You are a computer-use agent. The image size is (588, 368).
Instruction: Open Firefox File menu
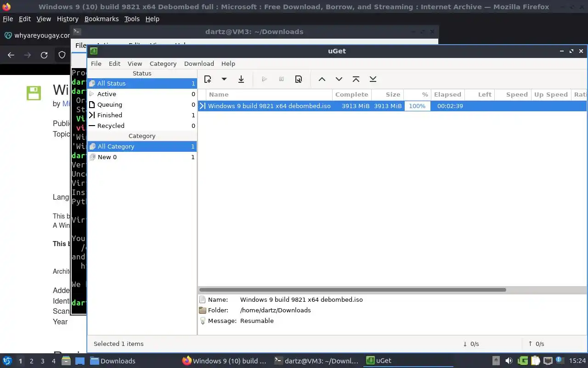[8, 19]
